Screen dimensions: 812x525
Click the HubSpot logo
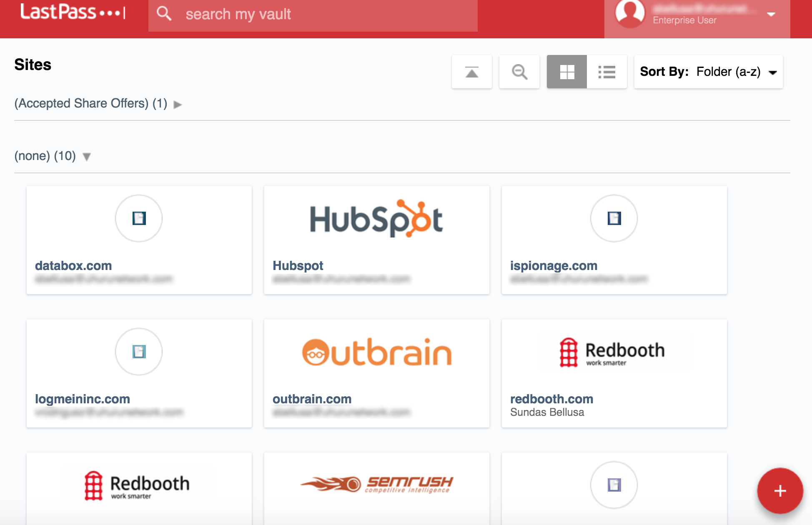[x=376, y=218]
